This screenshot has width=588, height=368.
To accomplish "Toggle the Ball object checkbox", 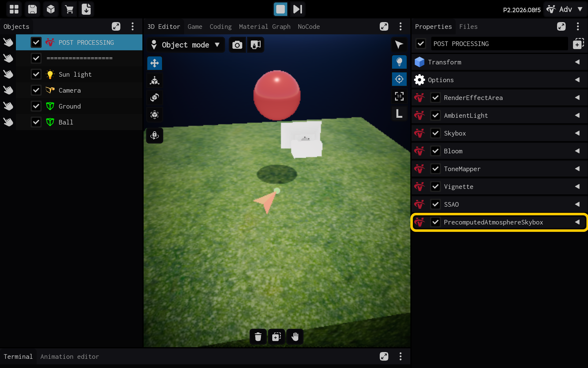I will tap(36, 122).
